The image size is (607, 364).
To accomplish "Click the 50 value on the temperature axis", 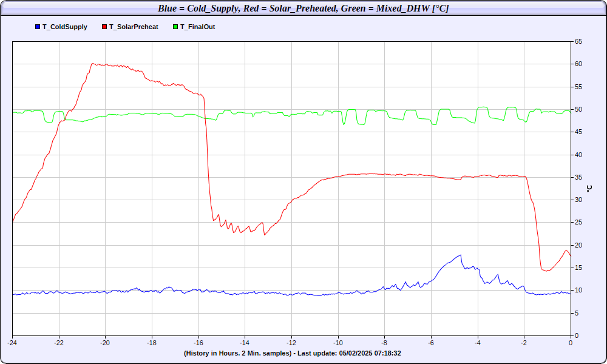I will tap(578, 109).
